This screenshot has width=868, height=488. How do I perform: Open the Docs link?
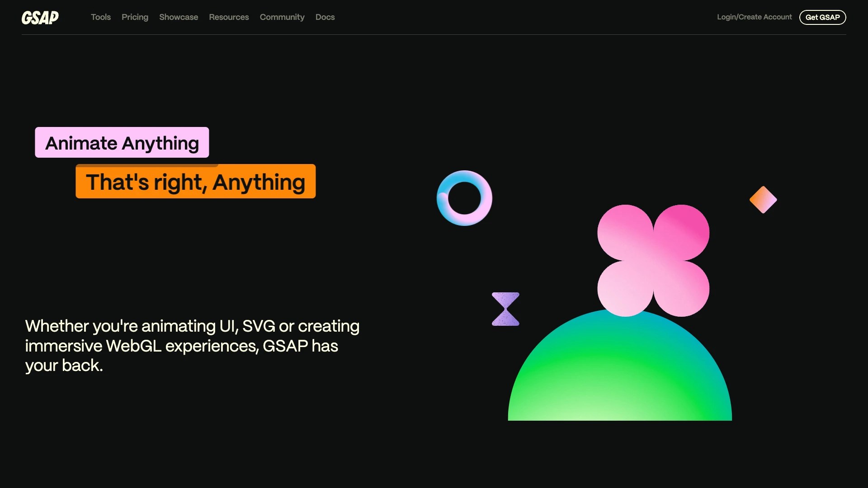coord(325,17)
